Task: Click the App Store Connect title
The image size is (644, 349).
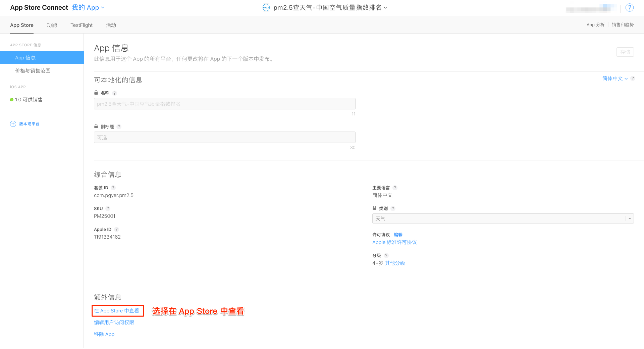Action: 39,7
